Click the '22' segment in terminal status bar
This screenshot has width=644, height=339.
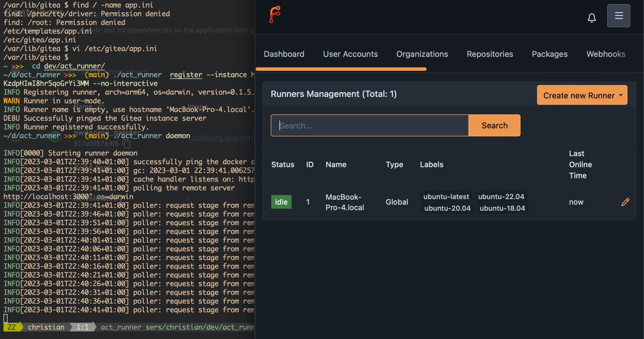tap(11, 327)
